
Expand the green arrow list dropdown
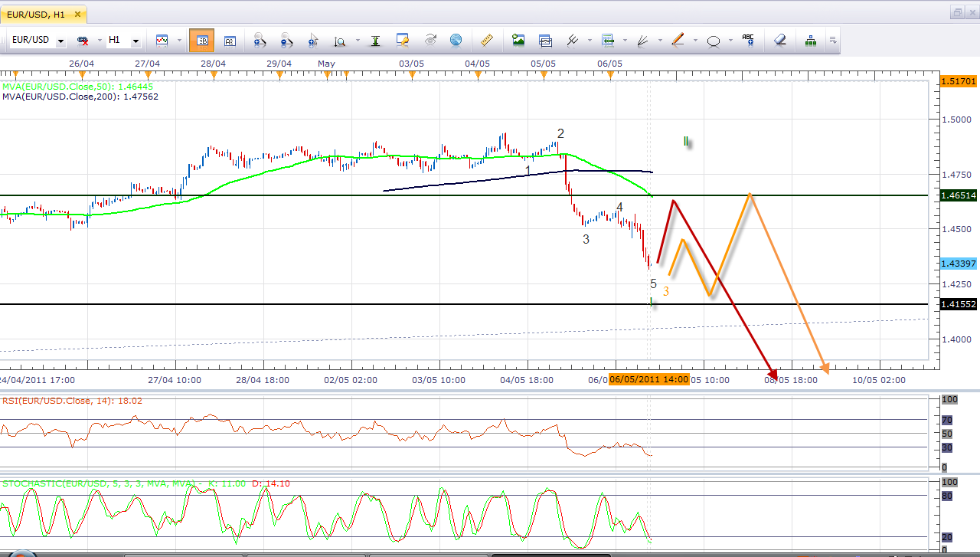(625, 41)
